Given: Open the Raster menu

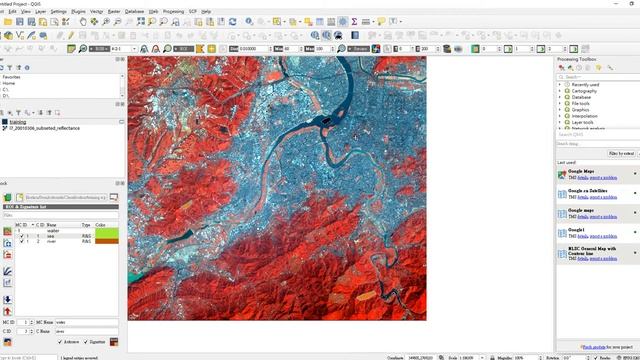Looking at the screenshot, I should tap(114, 11).
